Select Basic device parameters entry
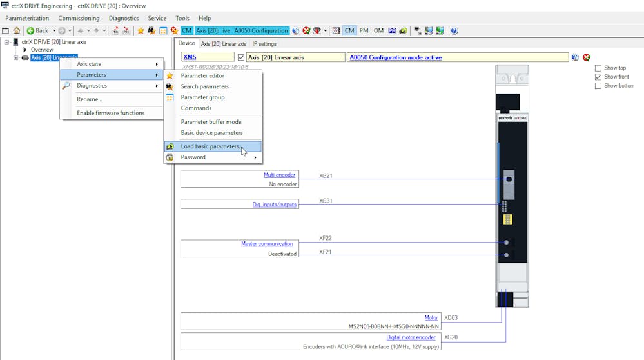The width and height of the screenshot is (644, 360). click(213, 133)
